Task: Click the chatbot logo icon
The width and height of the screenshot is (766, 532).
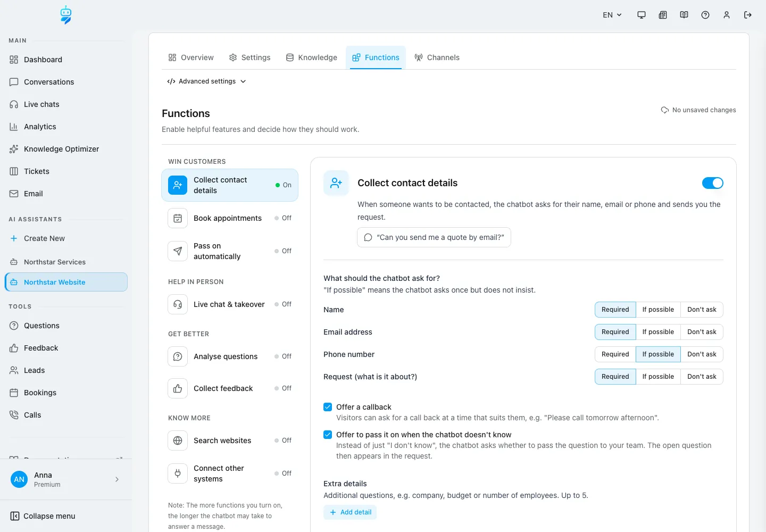Action: (x=66, y=15)
